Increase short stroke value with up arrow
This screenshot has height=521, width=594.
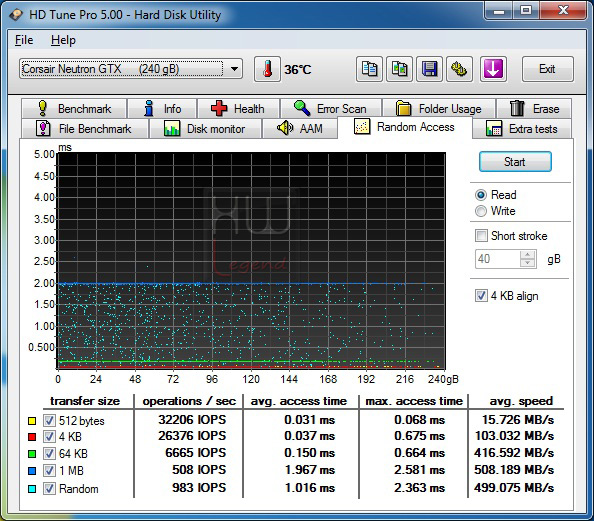[527, 255]
